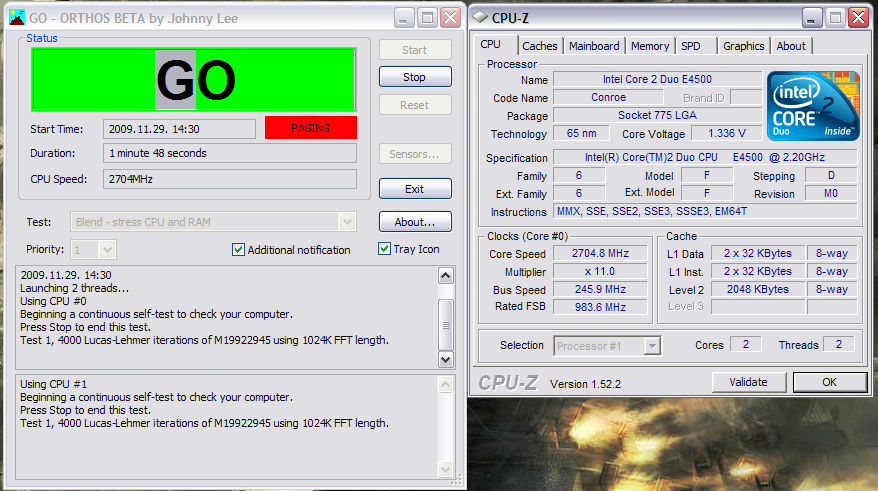Click the lower log scroll-down arrow
This screenshot has height=491, width=878.
pos(446,469)
